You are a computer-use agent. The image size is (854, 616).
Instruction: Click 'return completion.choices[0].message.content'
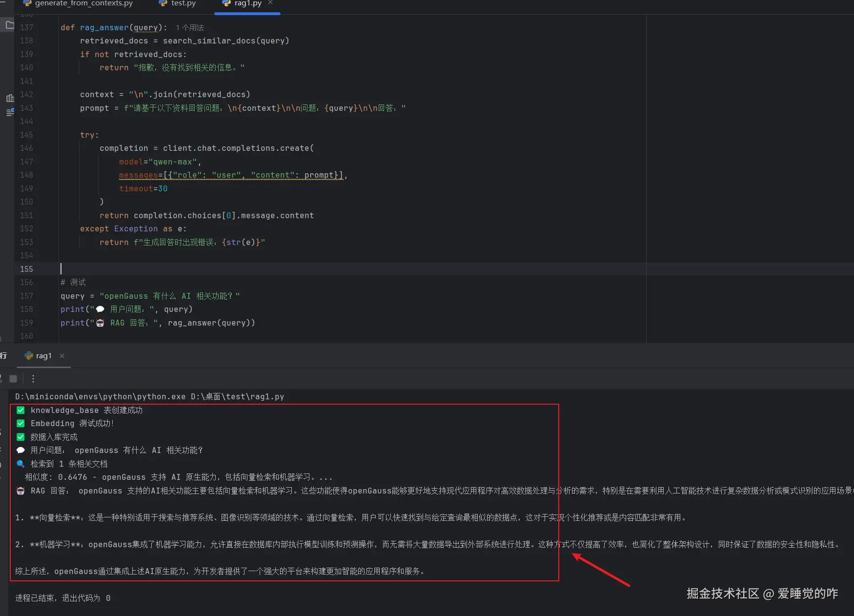[207, 216]
